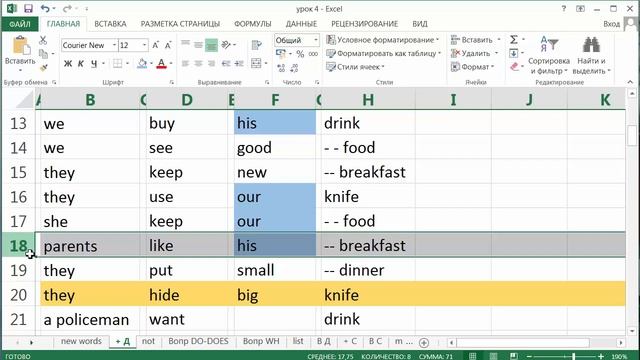
Task: Click the borders grid icon
Action: 118,63
